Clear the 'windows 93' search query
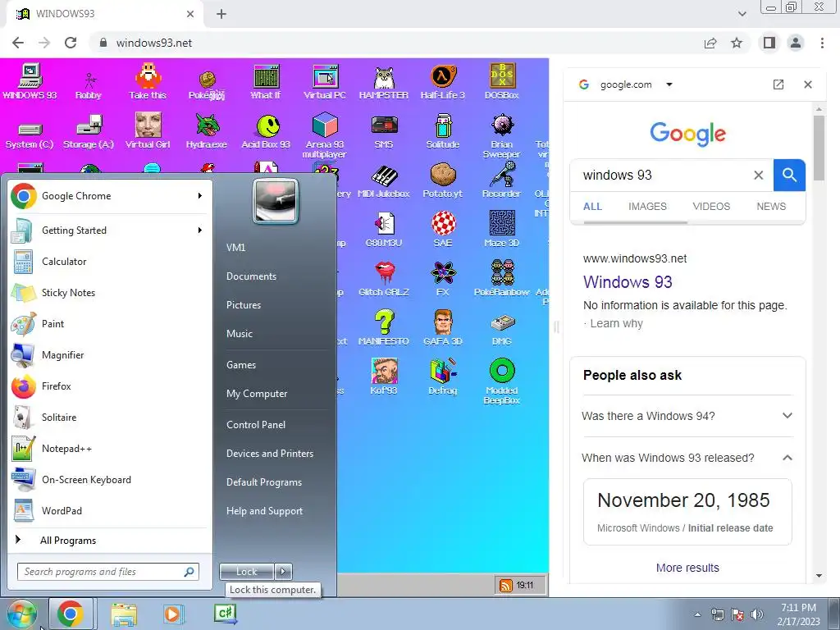 click(758, 176)
